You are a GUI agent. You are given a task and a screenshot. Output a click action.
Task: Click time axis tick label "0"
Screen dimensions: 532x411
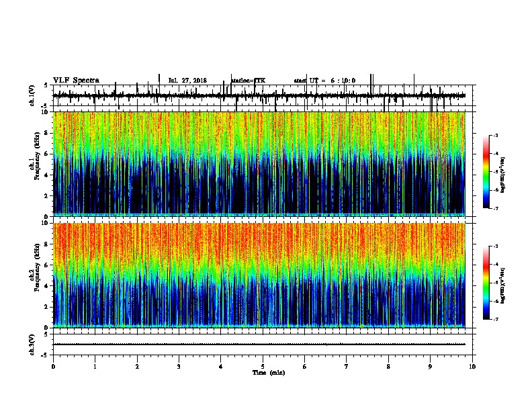click(x=53, y=367)
